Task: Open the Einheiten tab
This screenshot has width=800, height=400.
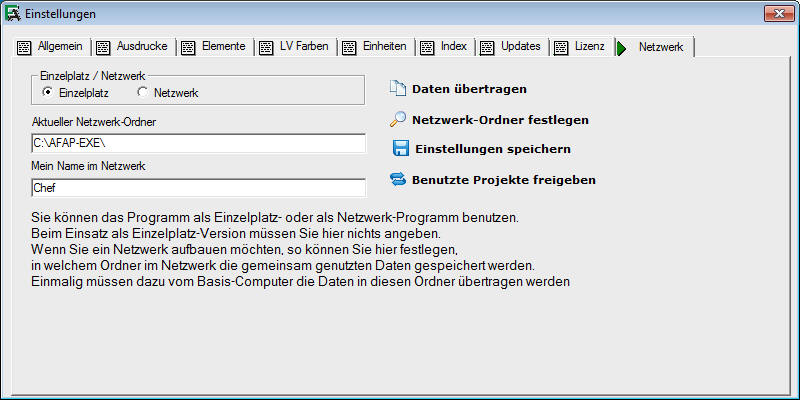Action: [x=375, y=47]
